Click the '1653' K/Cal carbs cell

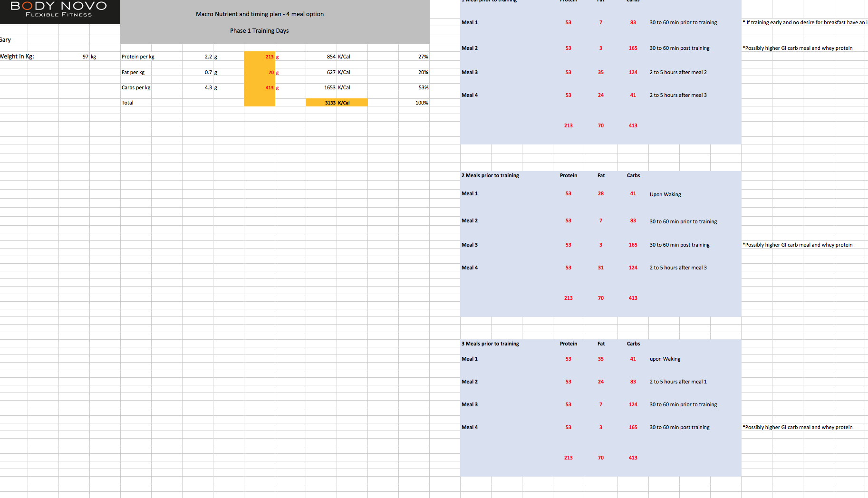pos(330,87)
